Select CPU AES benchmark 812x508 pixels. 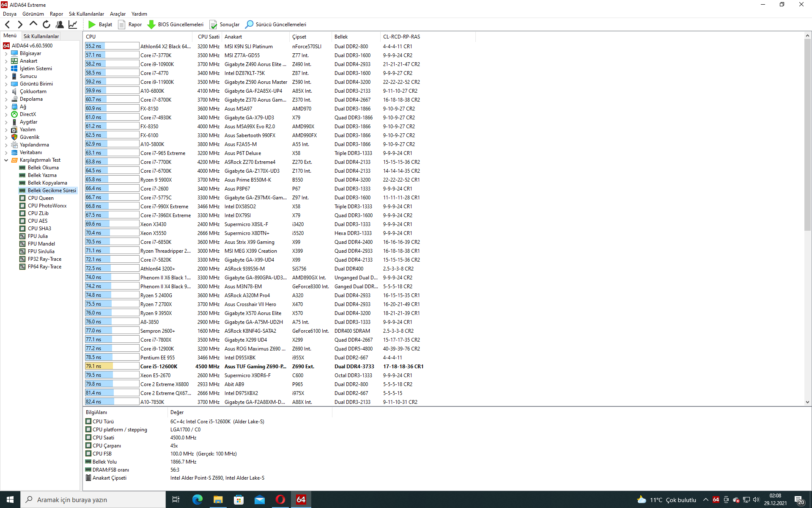pos(38,221)
